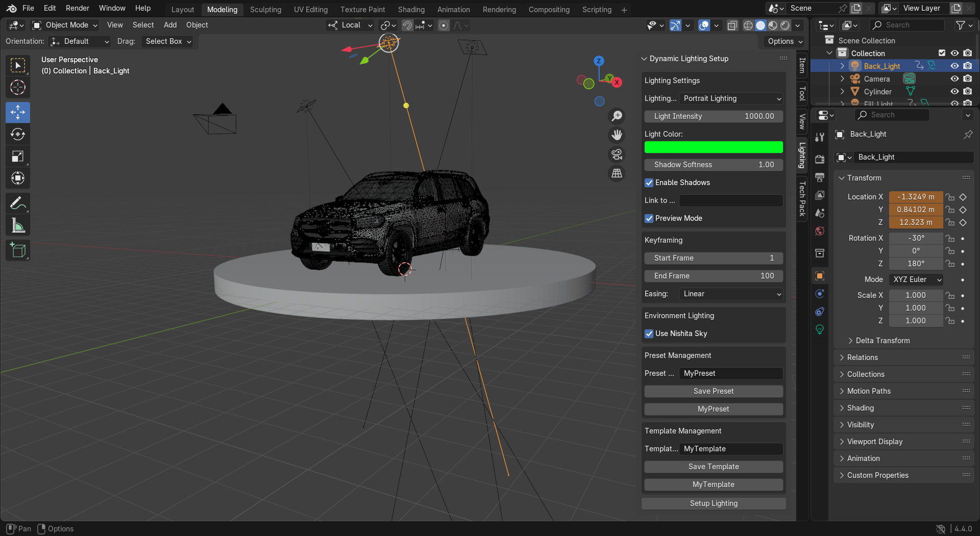Click the Save Preset button
This screenshot has width=980, height=536.
point(714,391)
